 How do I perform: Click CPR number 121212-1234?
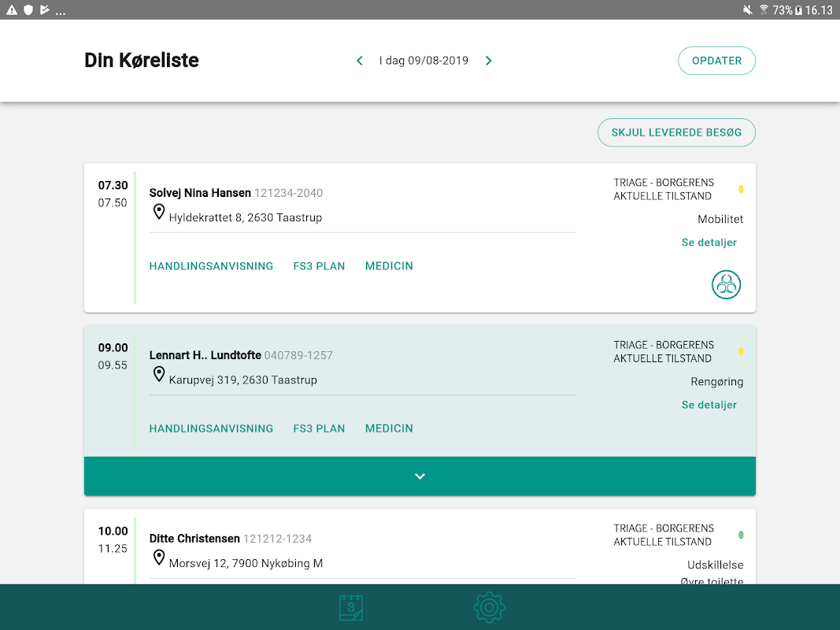(x=277, y=539)
